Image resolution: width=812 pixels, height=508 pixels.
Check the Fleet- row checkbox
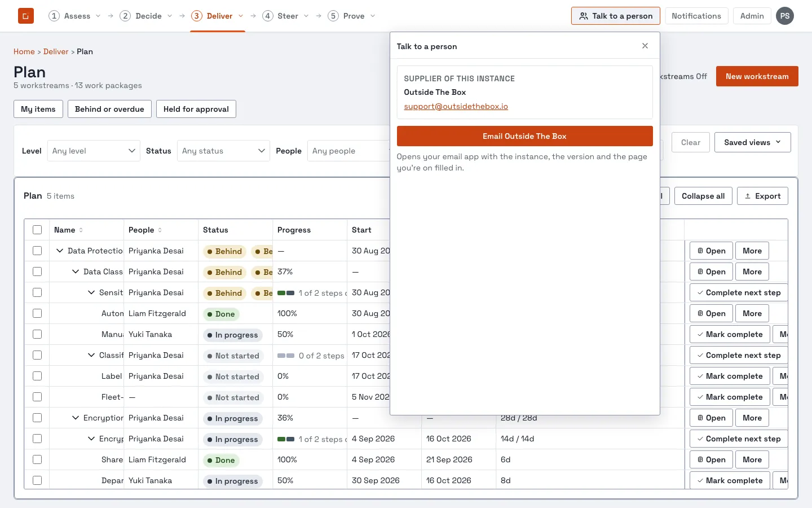point(37,397)
